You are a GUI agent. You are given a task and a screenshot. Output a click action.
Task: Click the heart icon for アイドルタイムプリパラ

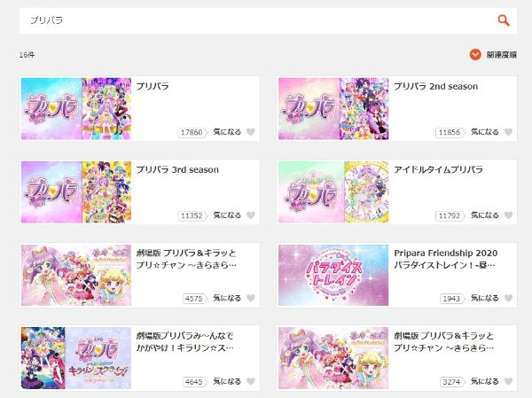click(x=508, y=215)
